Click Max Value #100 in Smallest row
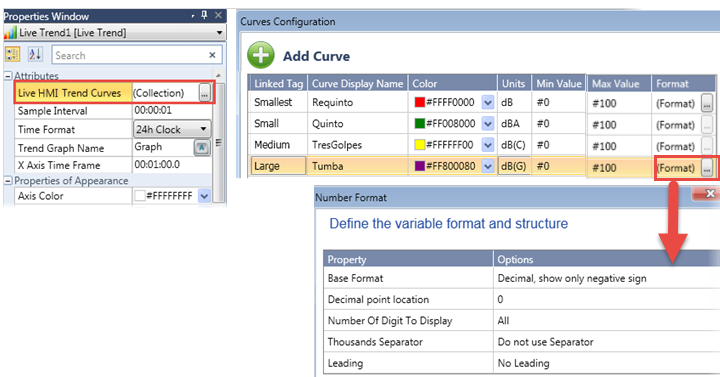 [x=619, y=103]
